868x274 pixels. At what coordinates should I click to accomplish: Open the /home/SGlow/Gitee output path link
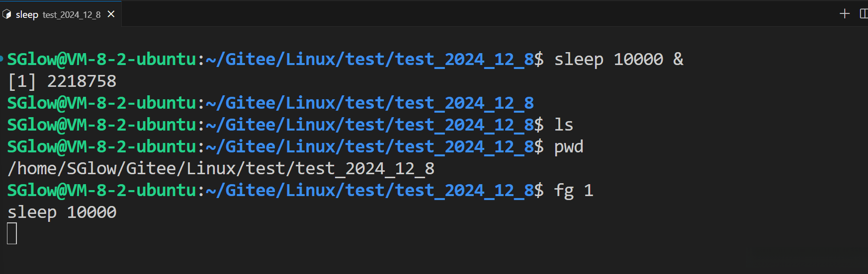[x=221, y=169]
